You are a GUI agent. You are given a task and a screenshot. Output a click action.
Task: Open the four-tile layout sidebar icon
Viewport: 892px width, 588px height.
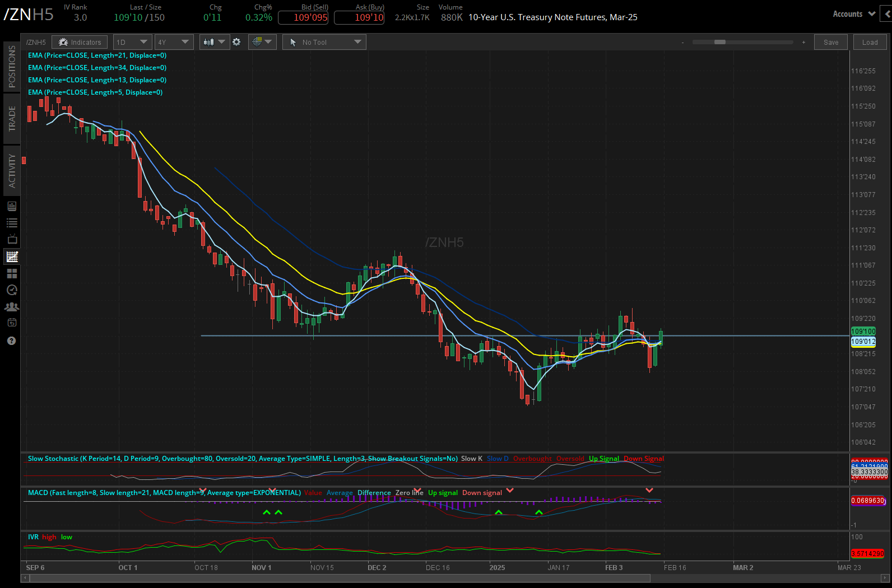click(x=12, y=273)
